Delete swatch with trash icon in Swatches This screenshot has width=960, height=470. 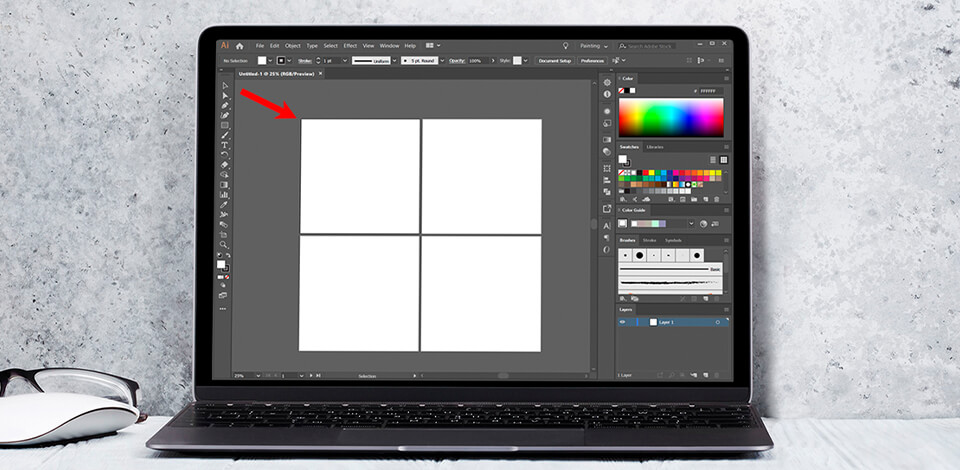point(716,200)
